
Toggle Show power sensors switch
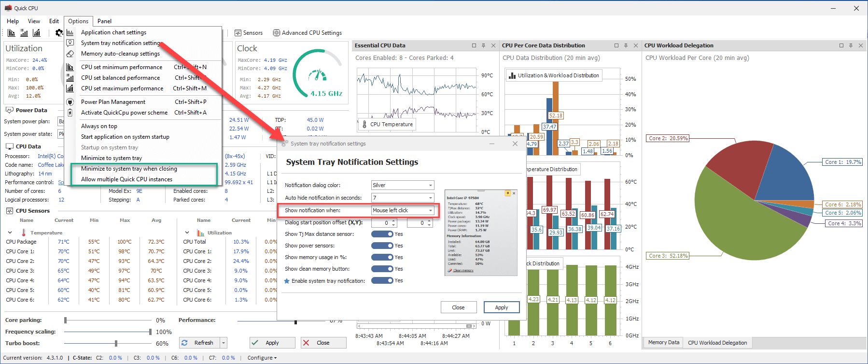click(x=382, y=246)
